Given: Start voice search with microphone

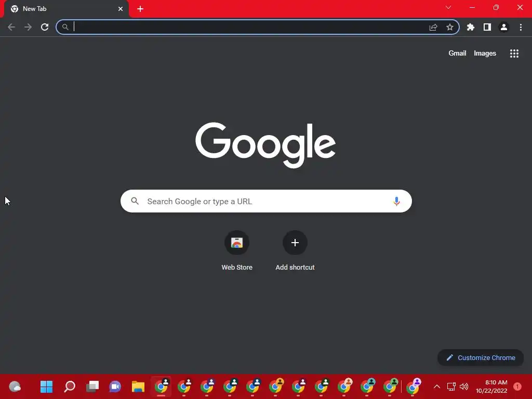Looking at the screenshot, I should [x=396, y=201].
